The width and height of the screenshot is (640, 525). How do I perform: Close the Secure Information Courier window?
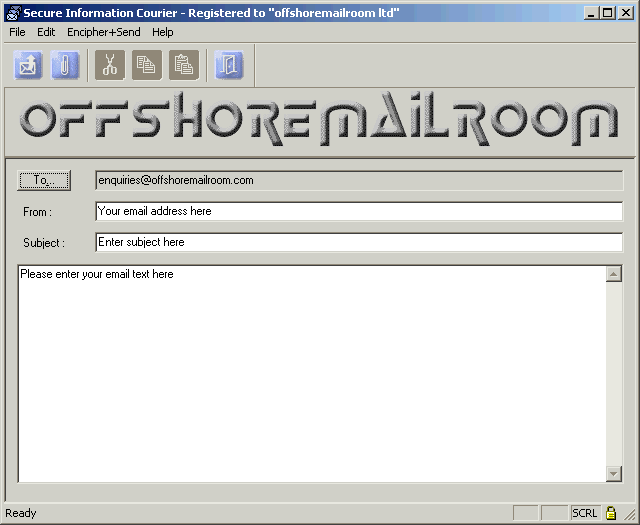[x=626, y=13]
